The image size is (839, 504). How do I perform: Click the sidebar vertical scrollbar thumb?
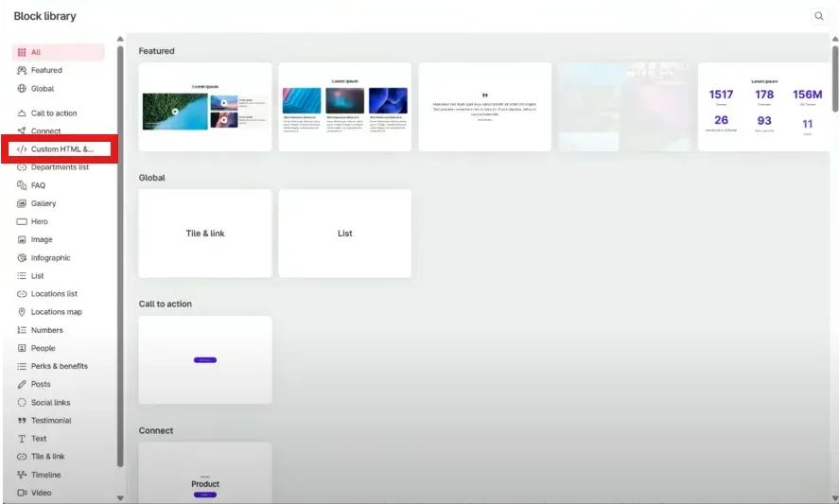click(120, 255)
